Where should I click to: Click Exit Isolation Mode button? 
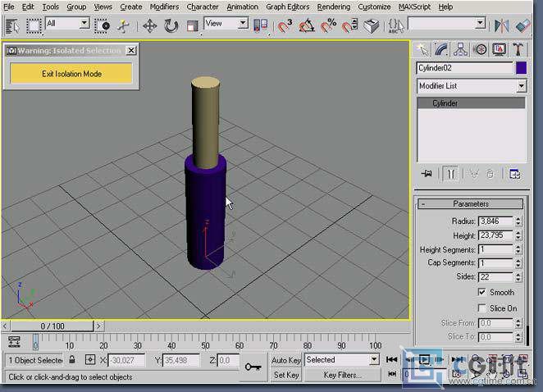tap(71, 74)
